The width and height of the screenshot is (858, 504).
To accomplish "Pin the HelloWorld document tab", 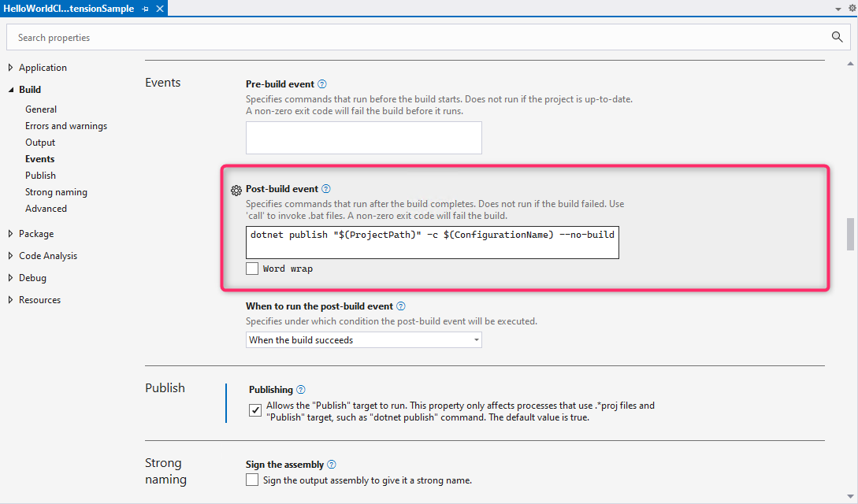I will (145, 9).
